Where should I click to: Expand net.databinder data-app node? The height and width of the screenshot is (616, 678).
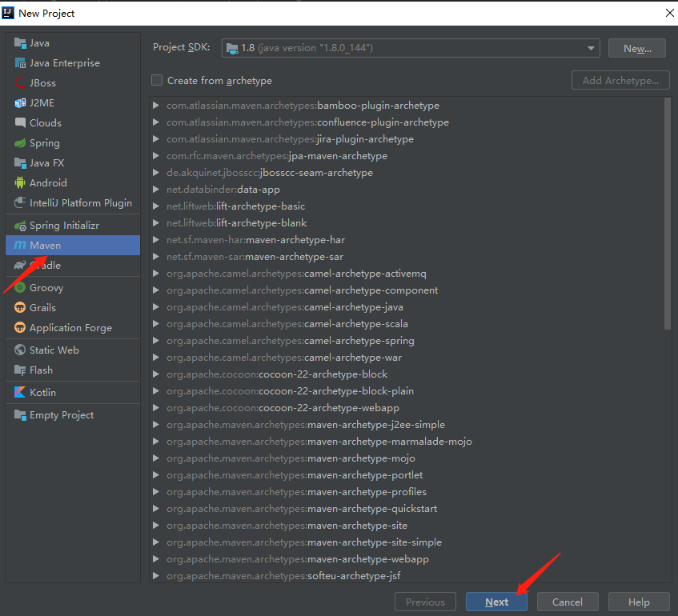click(156, 190)
